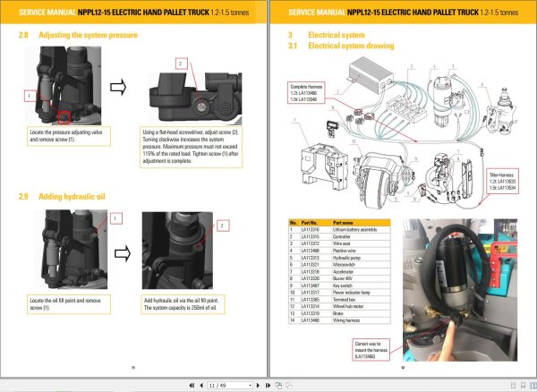
Task: Click the 'Positive wire' part row
Action: 339,251
